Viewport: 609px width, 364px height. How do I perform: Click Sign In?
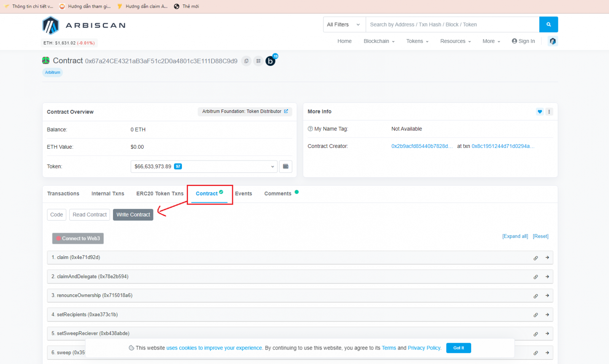(523, 41)
